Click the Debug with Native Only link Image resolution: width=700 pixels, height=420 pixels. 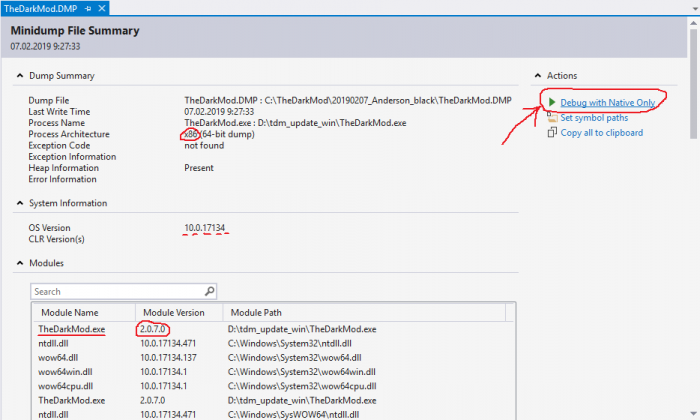click(608, 103)
